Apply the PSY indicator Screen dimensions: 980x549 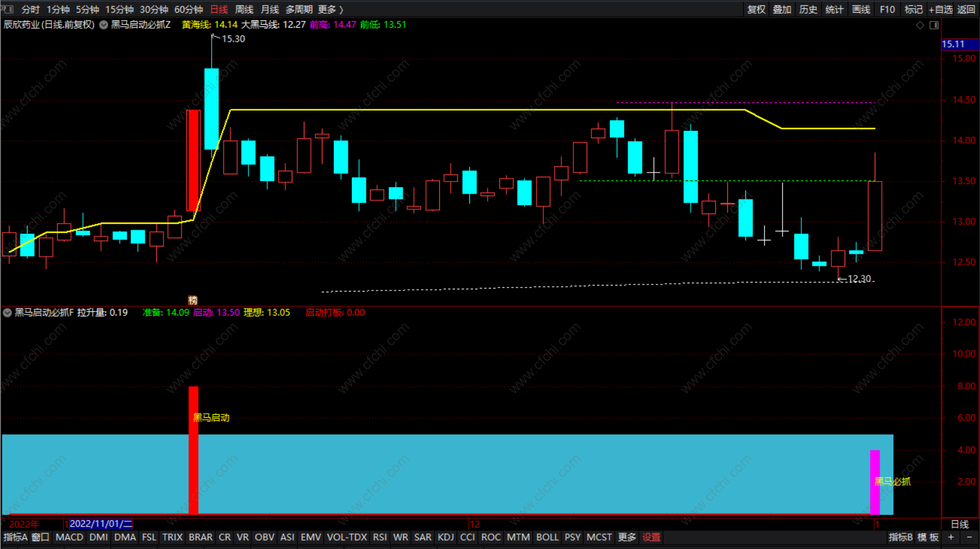click(573, 538)
